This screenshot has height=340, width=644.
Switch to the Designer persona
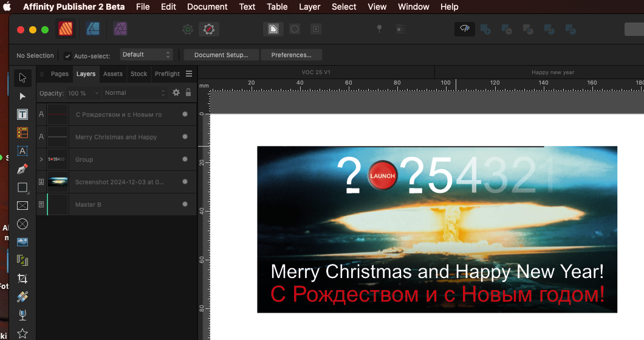pos(93,29)
